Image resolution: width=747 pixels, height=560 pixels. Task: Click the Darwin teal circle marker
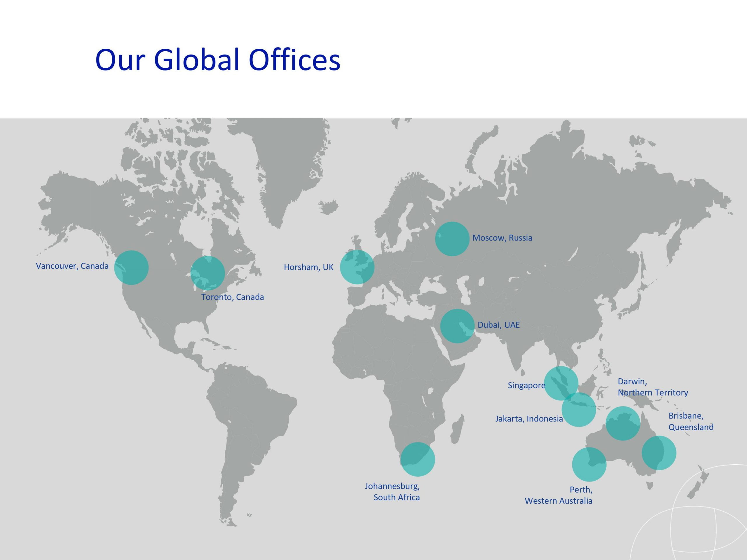click(x=623, y=423)
